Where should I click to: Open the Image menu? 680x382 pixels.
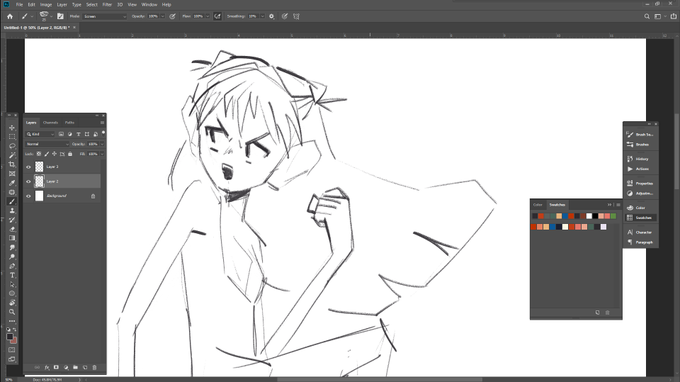click(x=46, y=4)
